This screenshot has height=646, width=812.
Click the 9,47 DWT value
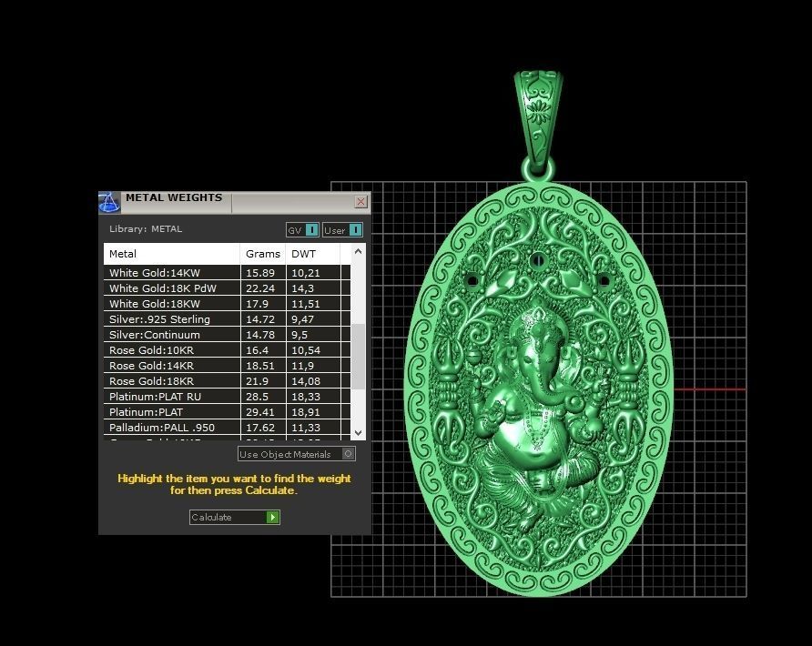click(x=302, y=319)
